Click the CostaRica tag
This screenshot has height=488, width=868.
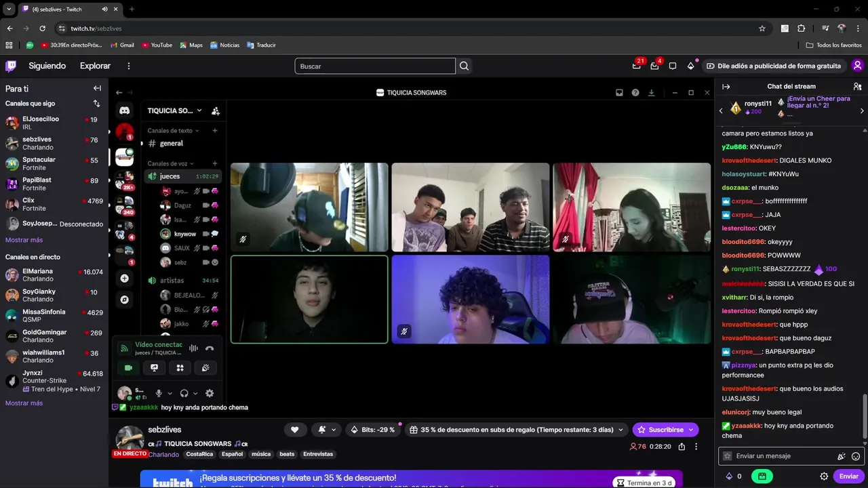199,454
